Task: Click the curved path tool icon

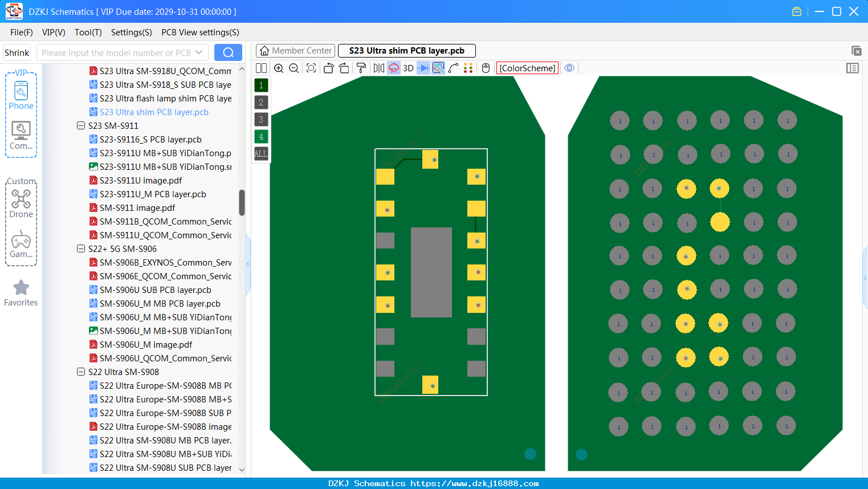Action: [453, 68]
